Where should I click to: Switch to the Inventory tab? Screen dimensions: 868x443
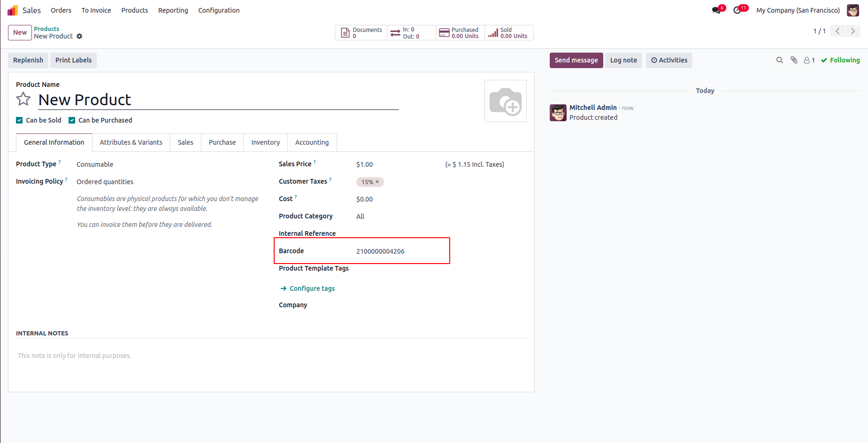pos(265,142)
